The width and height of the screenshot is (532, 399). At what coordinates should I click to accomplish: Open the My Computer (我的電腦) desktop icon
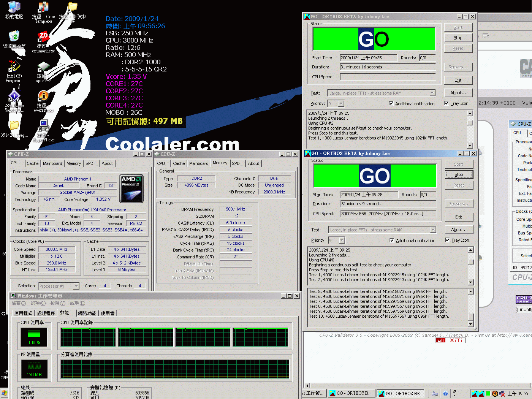14,8
